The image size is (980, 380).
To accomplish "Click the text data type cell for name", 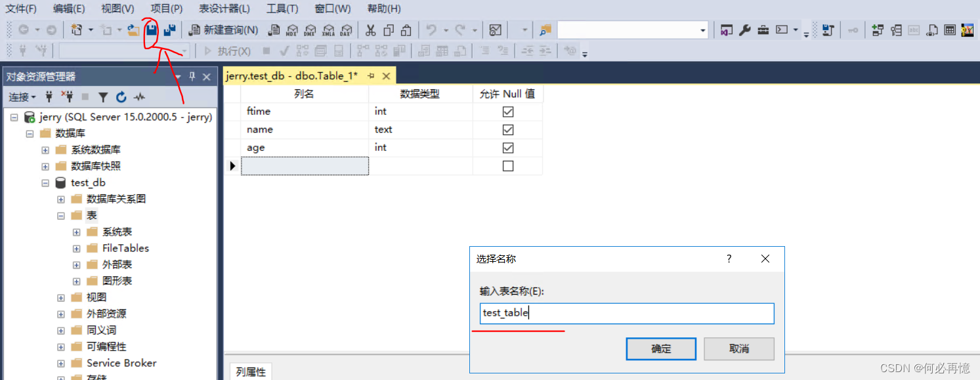I will click(x=421, y=130).
